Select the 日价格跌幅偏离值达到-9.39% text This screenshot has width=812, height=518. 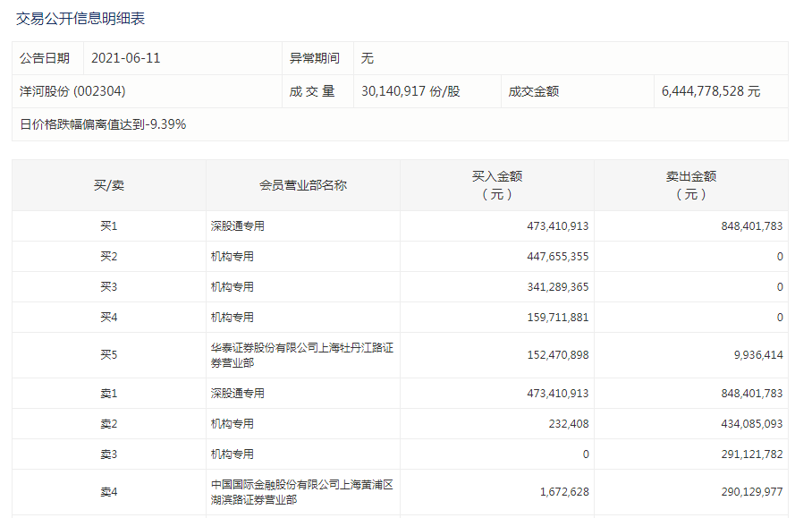(x=103, y=124)
